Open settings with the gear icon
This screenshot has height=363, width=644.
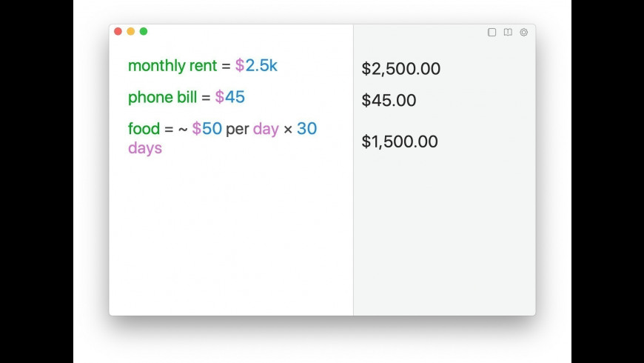pos(524,33)
